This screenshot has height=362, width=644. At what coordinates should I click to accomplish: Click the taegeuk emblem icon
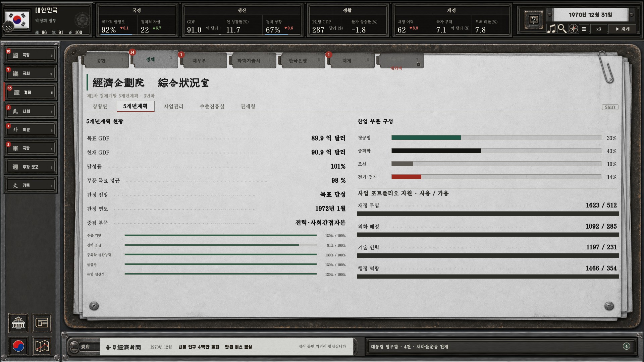tap(18, 346)
